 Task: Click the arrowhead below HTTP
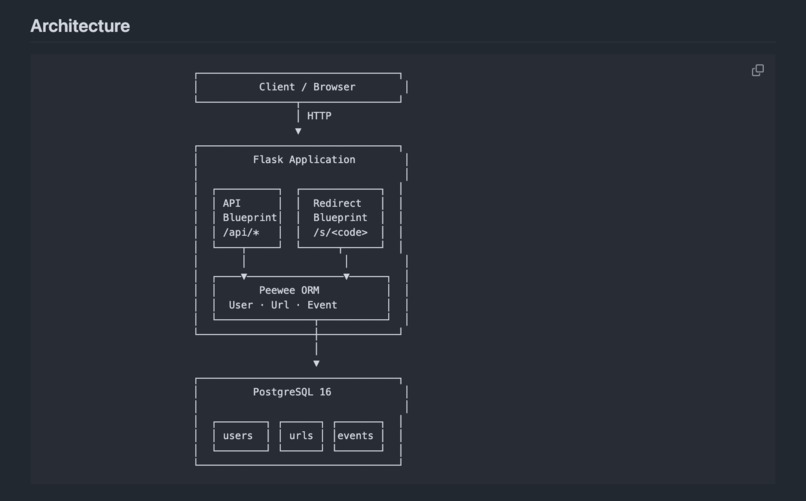pos(298,131)
